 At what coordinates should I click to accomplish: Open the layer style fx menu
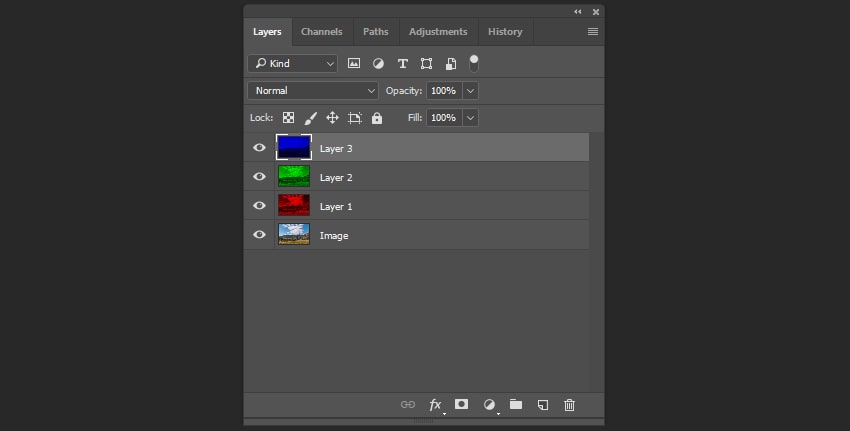coord(436,405)
